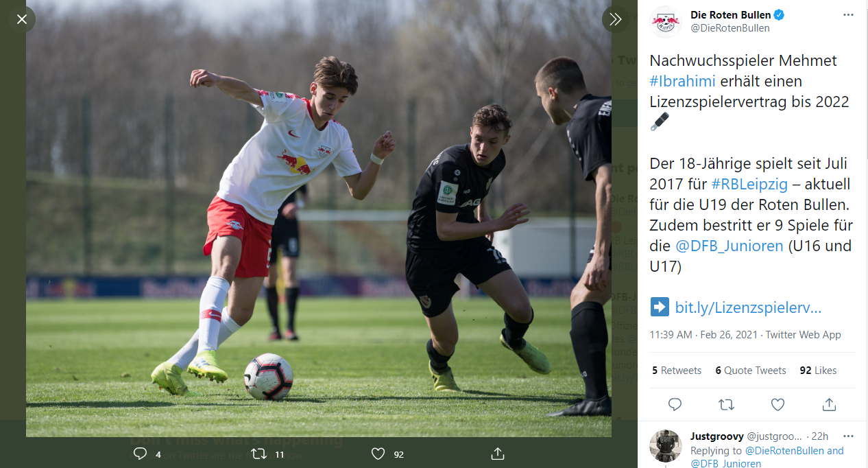This screenshot has height=468, width=868.
Task: Click Justgroovy's profile picture thumbnail
Action: [666, 446]
